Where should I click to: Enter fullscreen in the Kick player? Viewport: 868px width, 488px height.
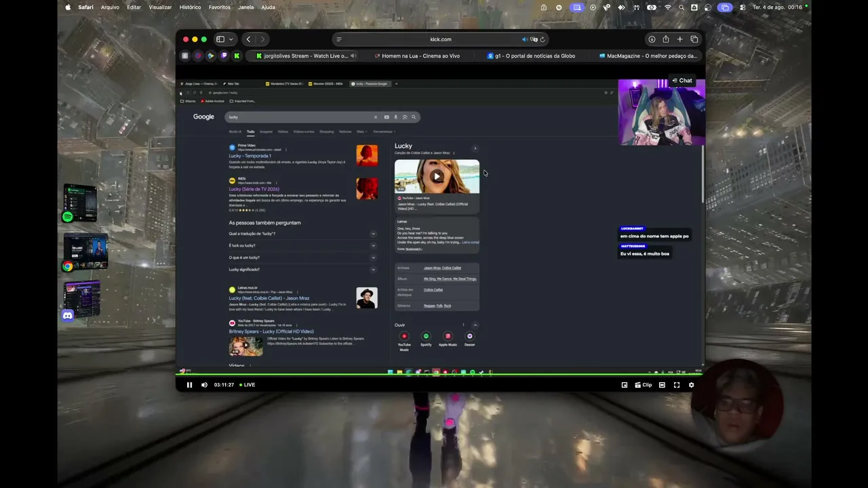pyautogui.click(x=677, y=385)
